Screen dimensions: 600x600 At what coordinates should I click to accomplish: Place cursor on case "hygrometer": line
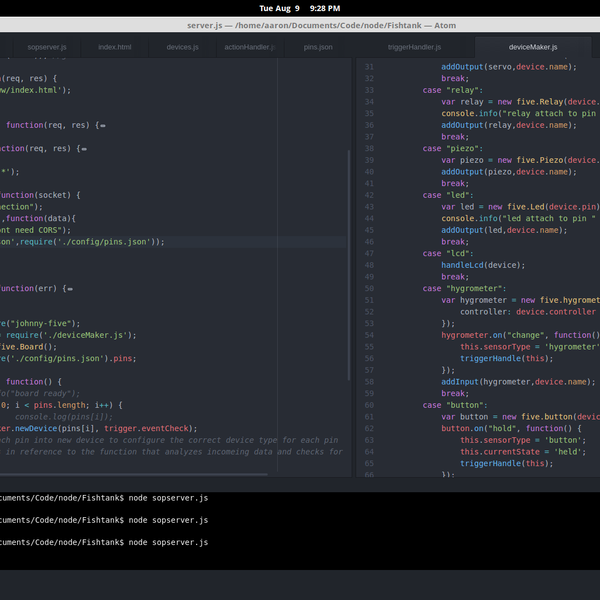coord(464,289)
